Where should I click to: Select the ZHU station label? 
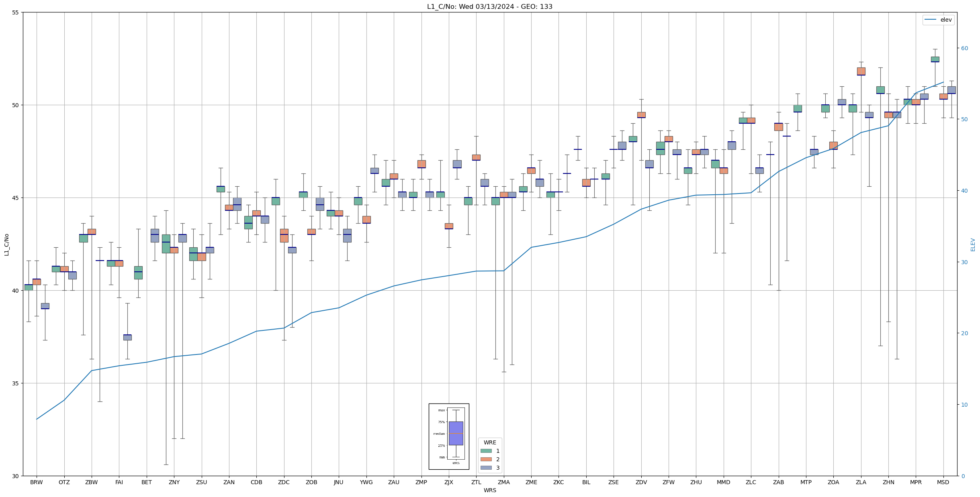pyautogui.click(x=696, y=483)
